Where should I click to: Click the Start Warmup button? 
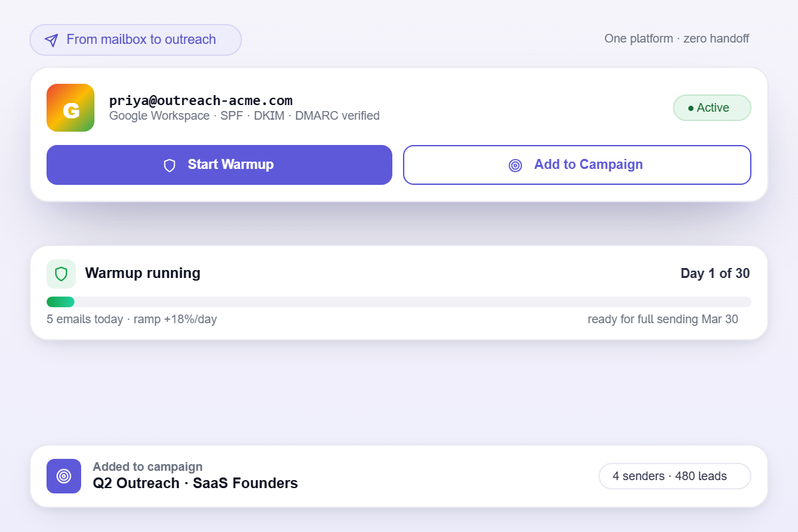click(x=219, y=165)
